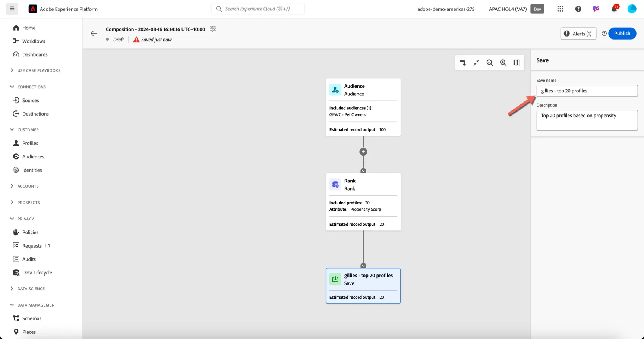Click fit-to-screen collapse icon
The width and height of the screenshot is (644, 339).
click(476, 63)
